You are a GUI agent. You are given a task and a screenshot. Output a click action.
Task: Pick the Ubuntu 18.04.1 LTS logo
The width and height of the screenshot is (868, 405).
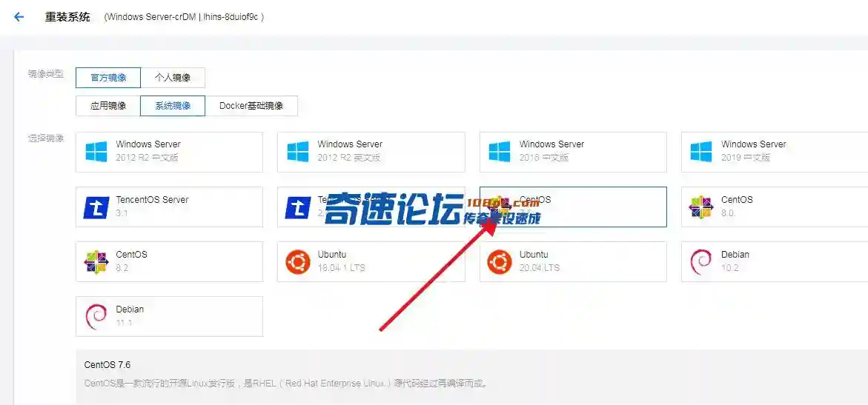tap(298, 261)
